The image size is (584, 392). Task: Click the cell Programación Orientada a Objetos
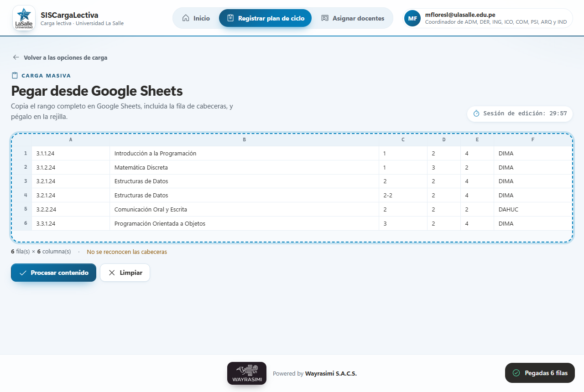click(x=245, y=223)
